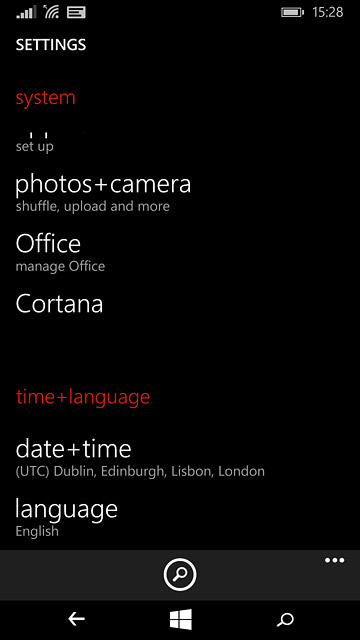Tap the back arrow navigation button
Viewport: 360px width, 640px height.
[x=76, y=620]
